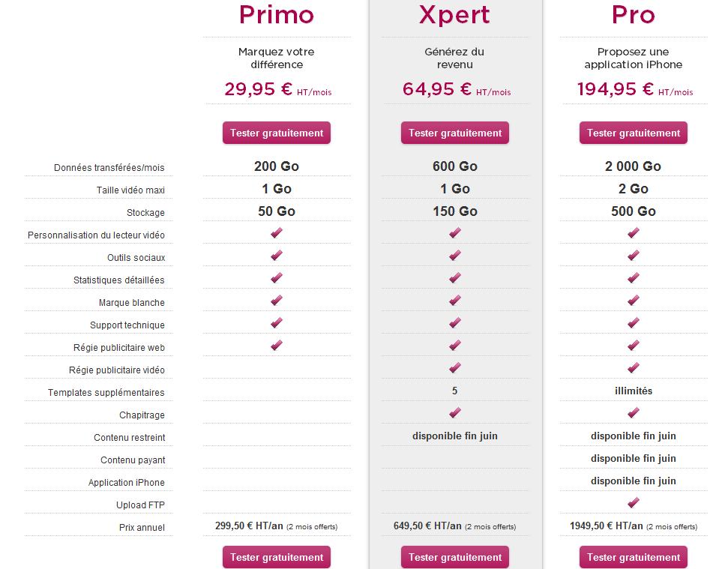
Task: Click Tester gratuitement under the Primo price
Action: click(x=276, y=133)
